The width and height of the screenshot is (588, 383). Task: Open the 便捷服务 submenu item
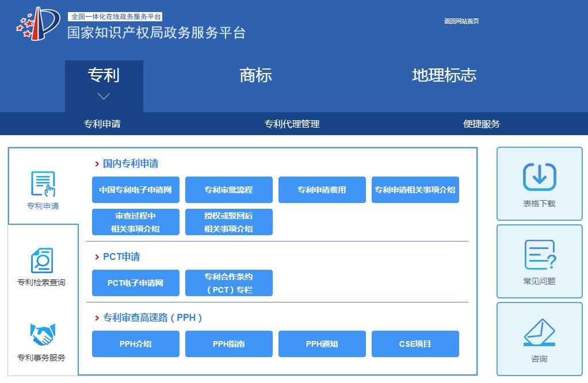pos(482,124)
